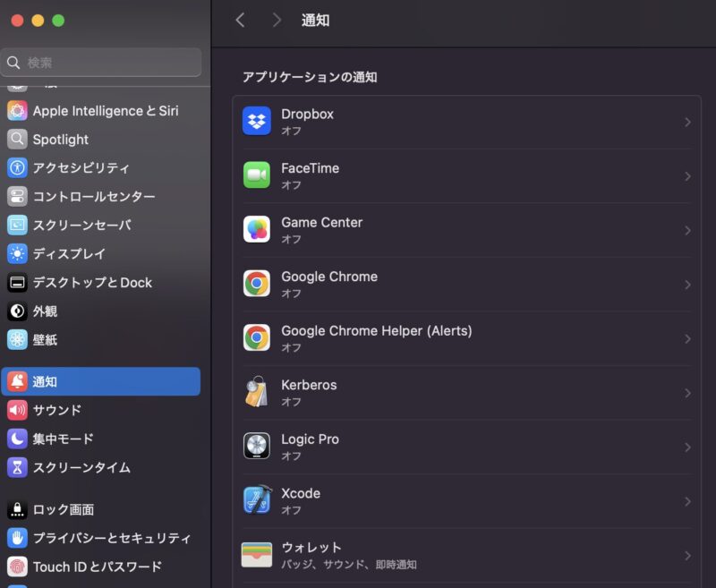Open ロック画面 settings
The width and height of the screenshot is (716, 588).
point(101,509)
